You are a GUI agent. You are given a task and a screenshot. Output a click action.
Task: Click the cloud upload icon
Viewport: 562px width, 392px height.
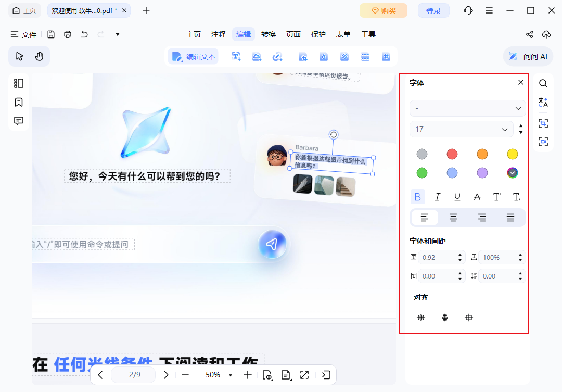click(x=546, y=34)
